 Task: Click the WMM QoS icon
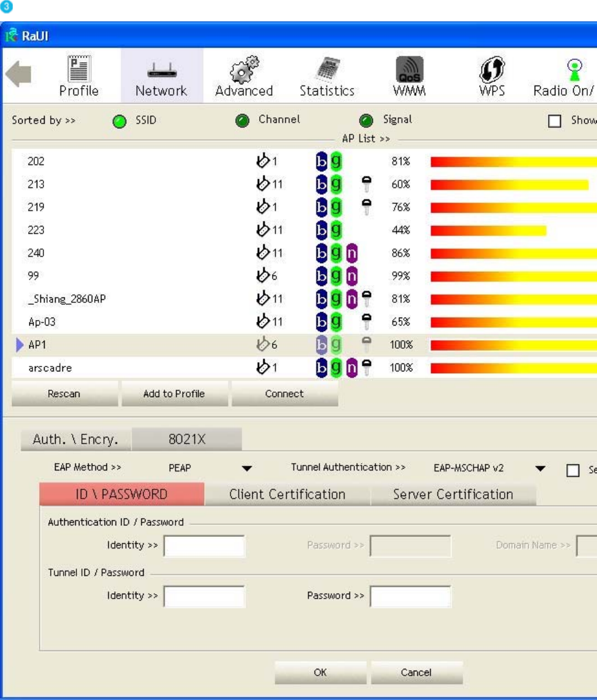(x=410, y=68)
